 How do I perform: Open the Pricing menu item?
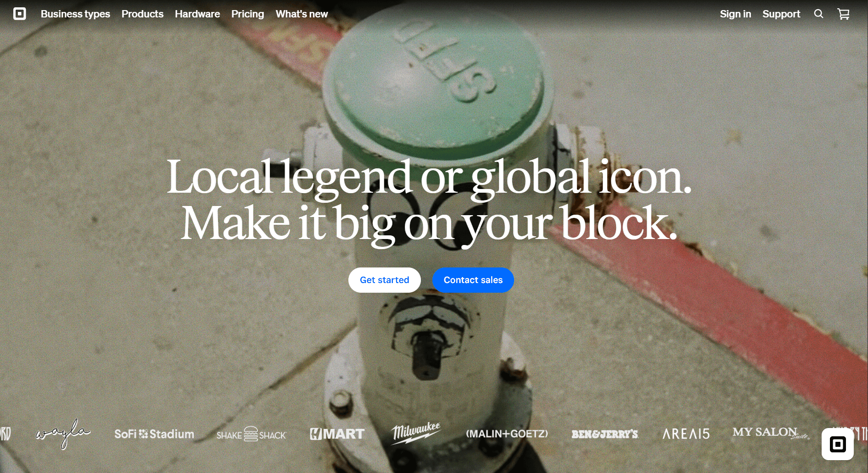(x=248, y=14)
